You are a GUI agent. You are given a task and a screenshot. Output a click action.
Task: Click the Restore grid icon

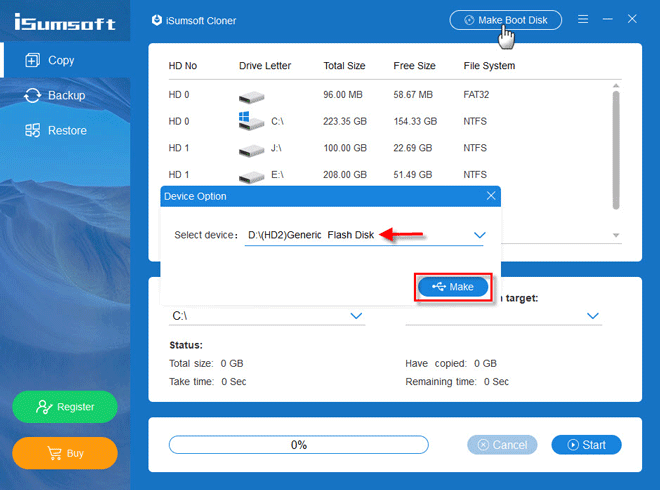point(32,130)
